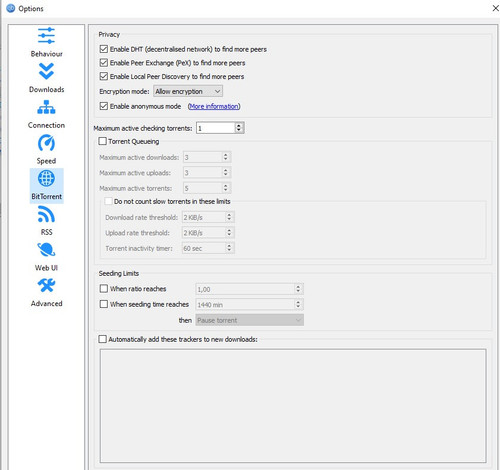Open the Speed settings gauge icon
This screenshot has width=500, height=470.
tap(46, 143)
